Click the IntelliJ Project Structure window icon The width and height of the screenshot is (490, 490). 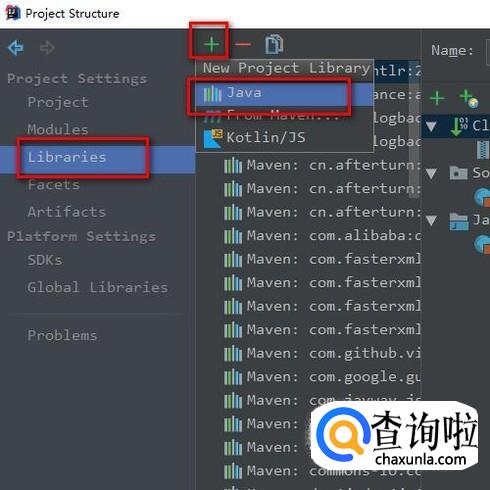[13, 13]
